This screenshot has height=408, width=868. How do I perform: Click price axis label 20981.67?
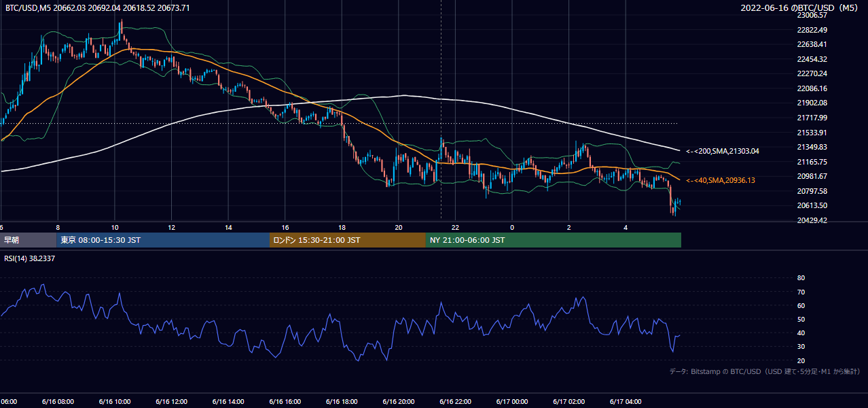pos(812,176)
